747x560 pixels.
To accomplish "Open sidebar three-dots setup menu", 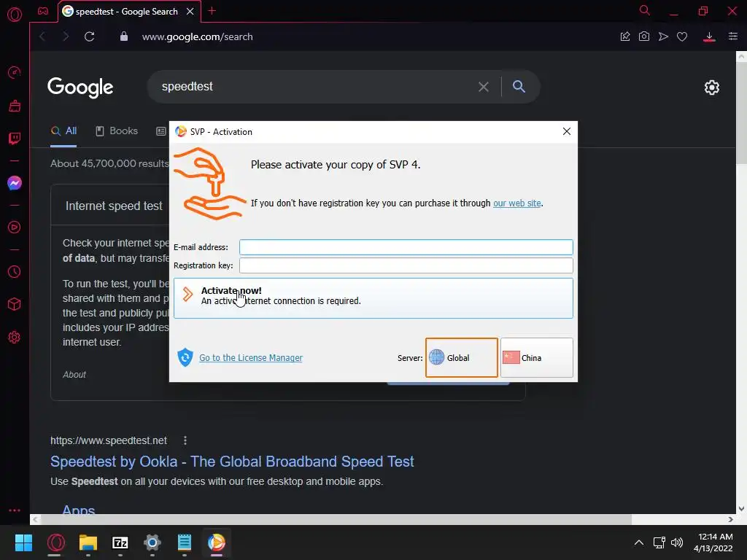I will (x=15, y=510).
